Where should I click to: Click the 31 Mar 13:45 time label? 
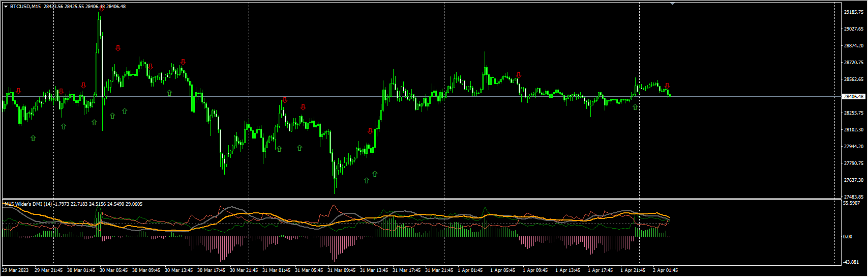[x=374, y=270]
